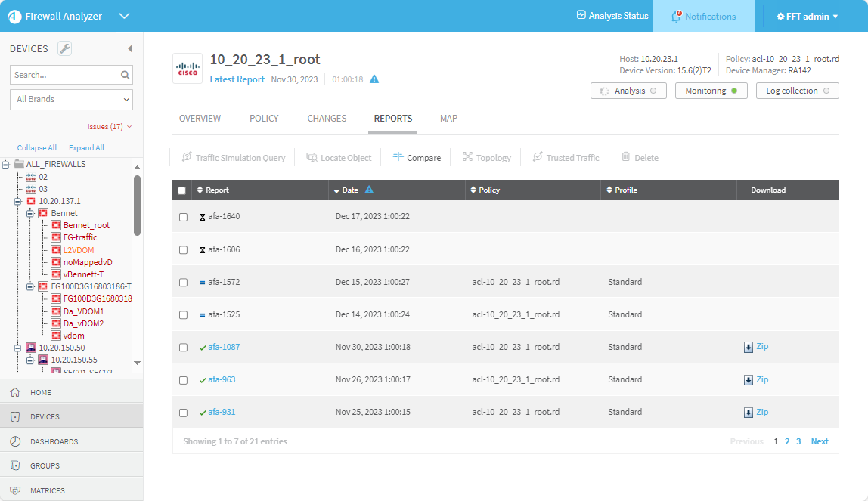This screenshot has width=868, height=501.
Task: Open the CHANGES tab
Action: [327, 119]
